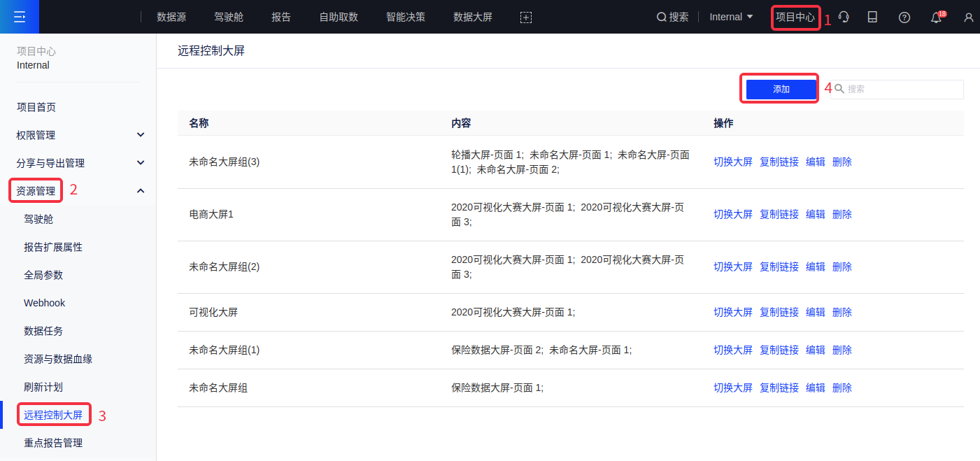Click 复制链接 for 未命名大屏组(3)
Screen dimensions: 980x461
pos(779,162)
